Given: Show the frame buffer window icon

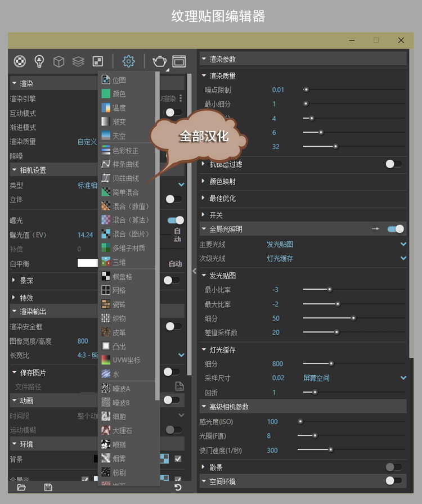Looking at the screenshot, I should click(179, 61).
